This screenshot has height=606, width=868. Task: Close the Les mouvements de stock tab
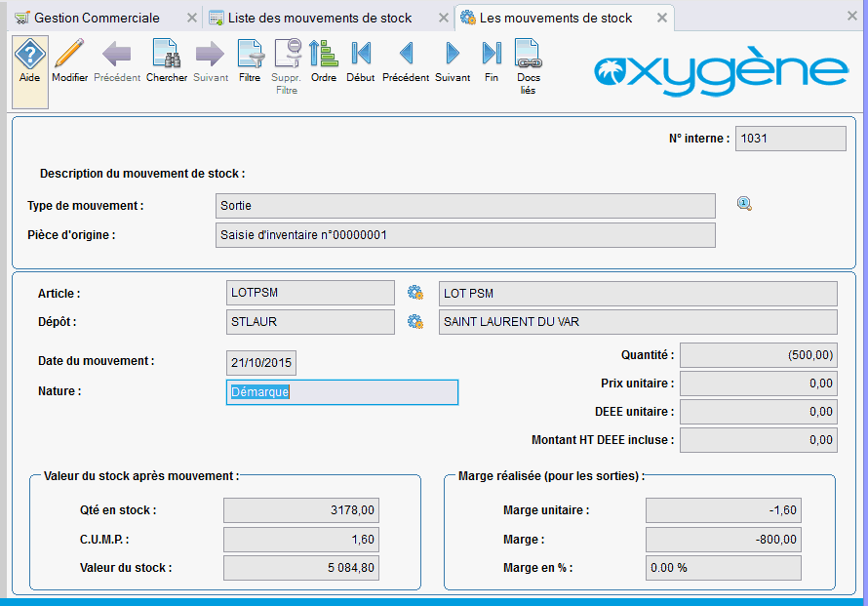[662, 18]
